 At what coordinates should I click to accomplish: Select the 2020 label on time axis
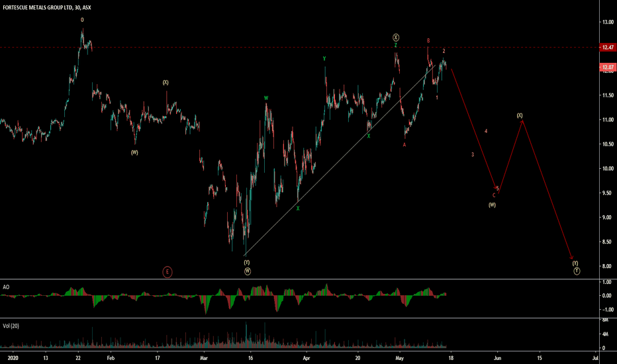[13, 358]
